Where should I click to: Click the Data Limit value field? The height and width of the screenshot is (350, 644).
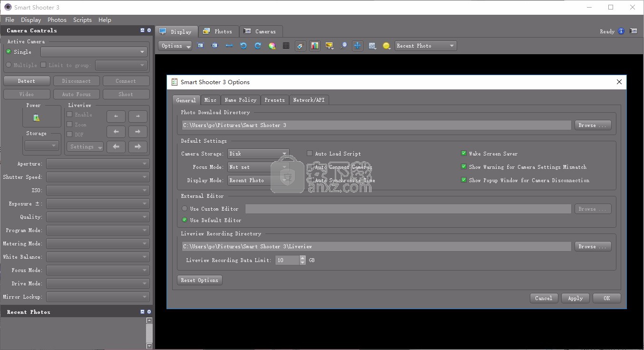click(287, 260)
